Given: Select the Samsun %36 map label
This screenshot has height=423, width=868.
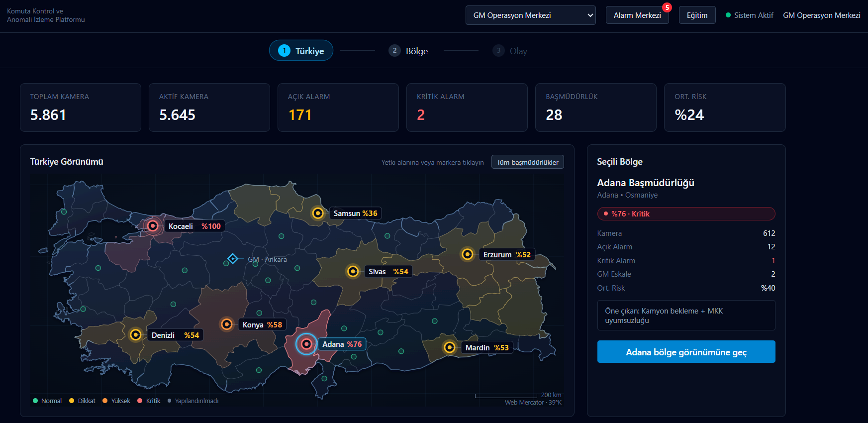Looking at the screenshot, I should tap(355, 213).
